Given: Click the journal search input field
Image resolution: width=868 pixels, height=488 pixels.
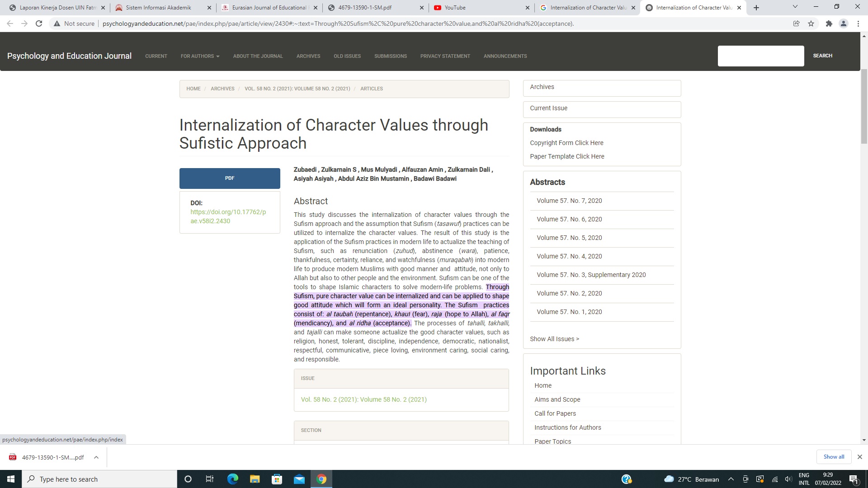Looking at the screenshot, I should (x=760, y=56).
